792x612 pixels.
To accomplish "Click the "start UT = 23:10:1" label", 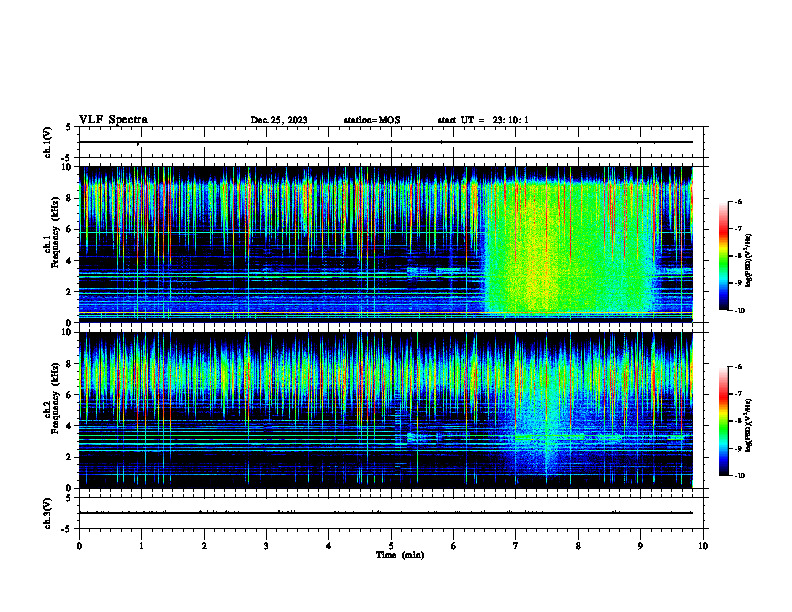I will coord(483,120).
